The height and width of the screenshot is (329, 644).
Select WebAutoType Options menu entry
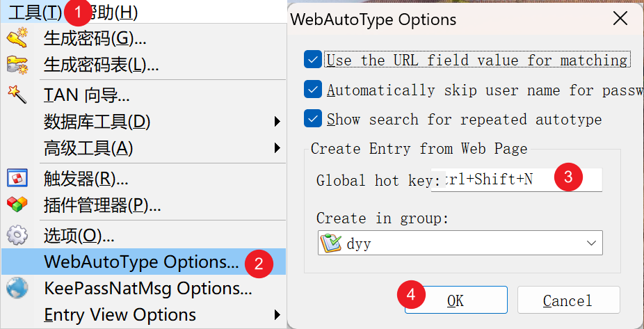pyautogui.click(x=141, y=262)
